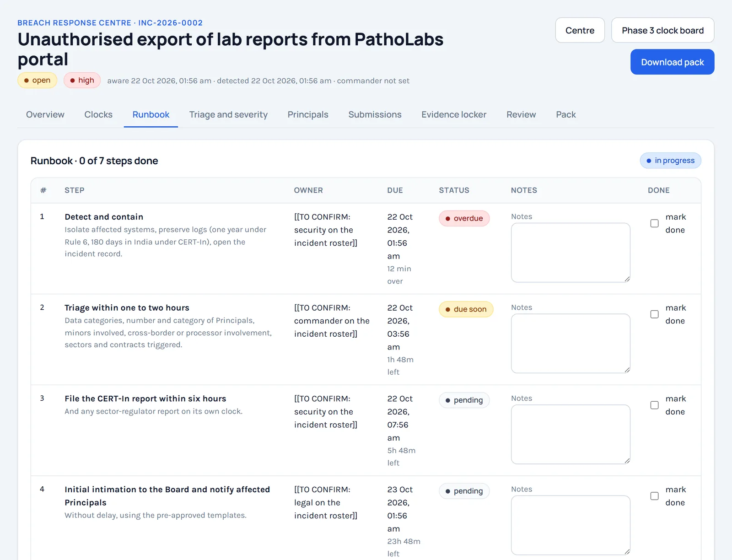Check mark done for Triage within one to two hours
Screen dimensions: 732x560
(654, 314)
